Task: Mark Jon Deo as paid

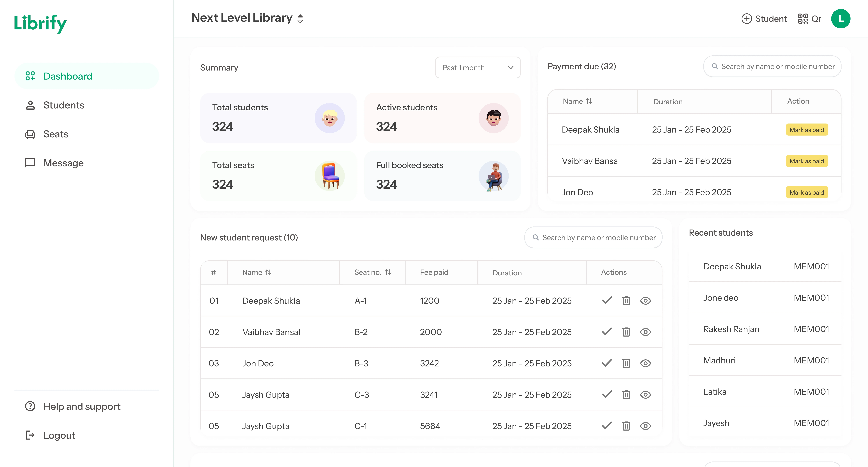Action: point(807,192)
